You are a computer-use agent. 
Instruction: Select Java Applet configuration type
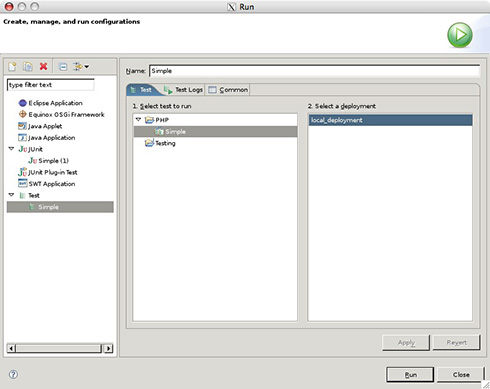click(45, 126)
